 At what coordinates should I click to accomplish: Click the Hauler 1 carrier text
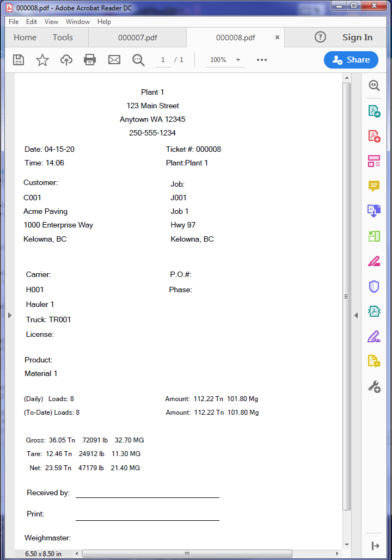[x=40, y=304]
